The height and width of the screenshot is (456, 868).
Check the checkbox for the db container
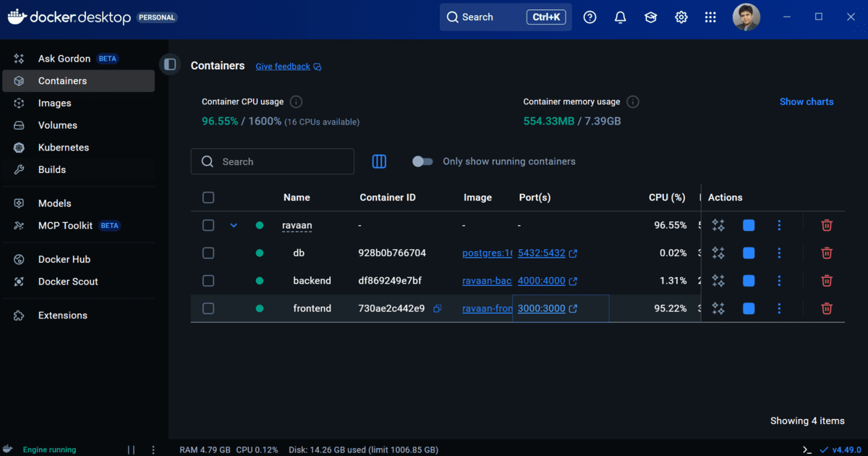[208, 253]
